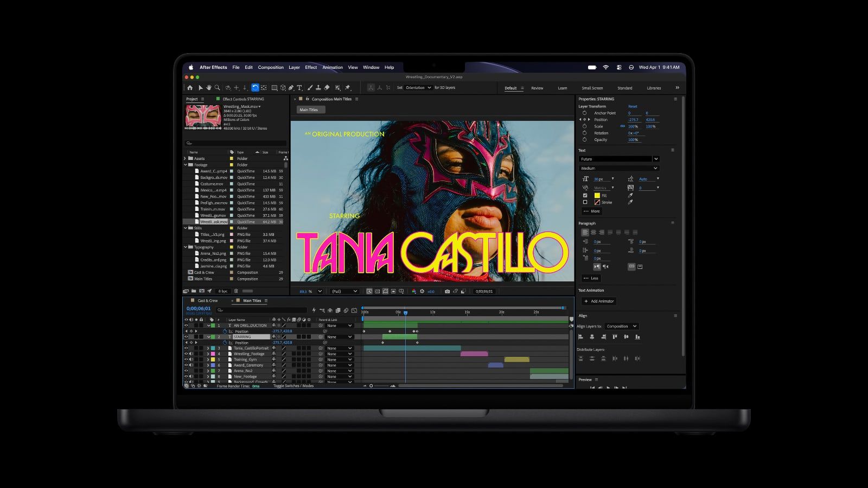This screenshot has width=868, height=488.
Task: Open the Composition menu
Action: coord(271,67)
